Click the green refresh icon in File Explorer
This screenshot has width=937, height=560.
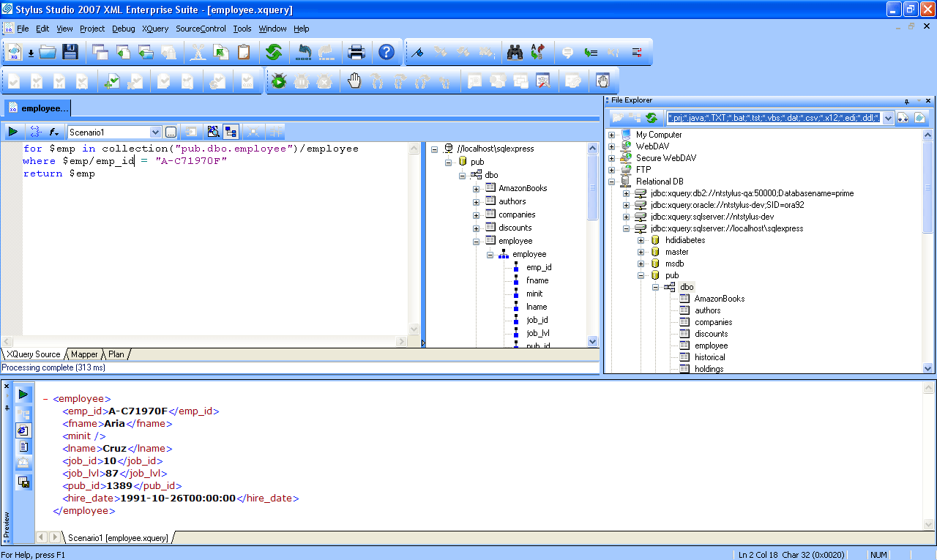pos(651,117)
